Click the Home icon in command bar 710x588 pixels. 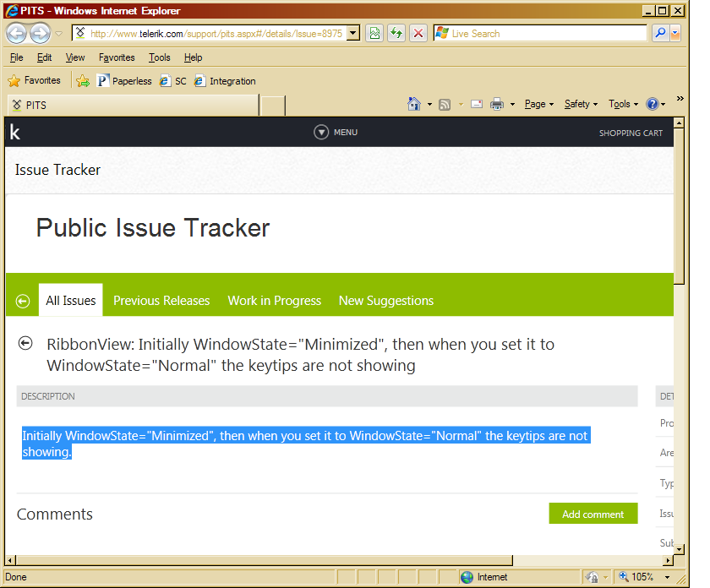(414, 104)
